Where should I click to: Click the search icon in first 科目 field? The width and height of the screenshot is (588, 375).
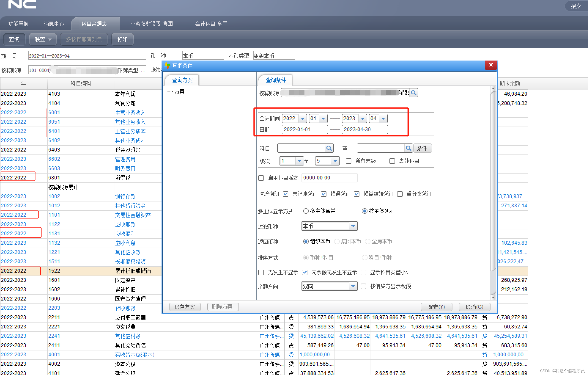click(x=329, y=148)
